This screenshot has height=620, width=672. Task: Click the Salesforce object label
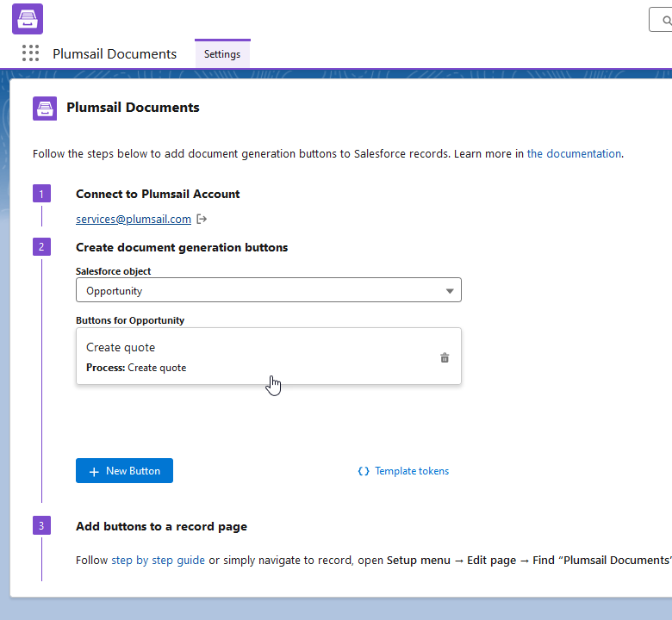point(113,271)
